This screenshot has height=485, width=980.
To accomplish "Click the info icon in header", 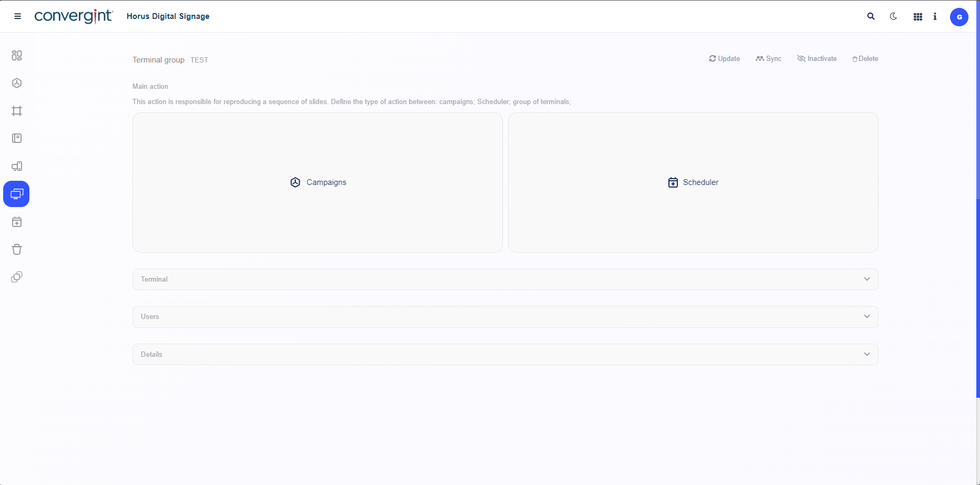I will pyautogui.click(x=935, y=16).
